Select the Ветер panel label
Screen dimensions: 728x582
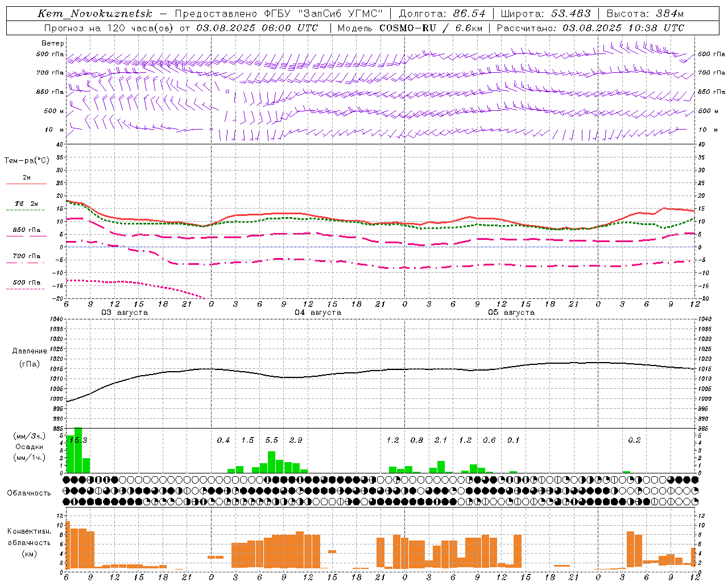53,43
